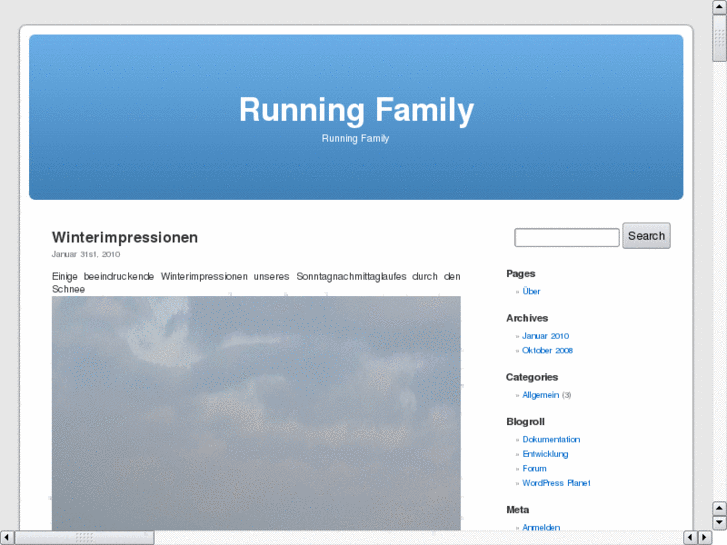Open the Allgemein category

click(541, 395)
